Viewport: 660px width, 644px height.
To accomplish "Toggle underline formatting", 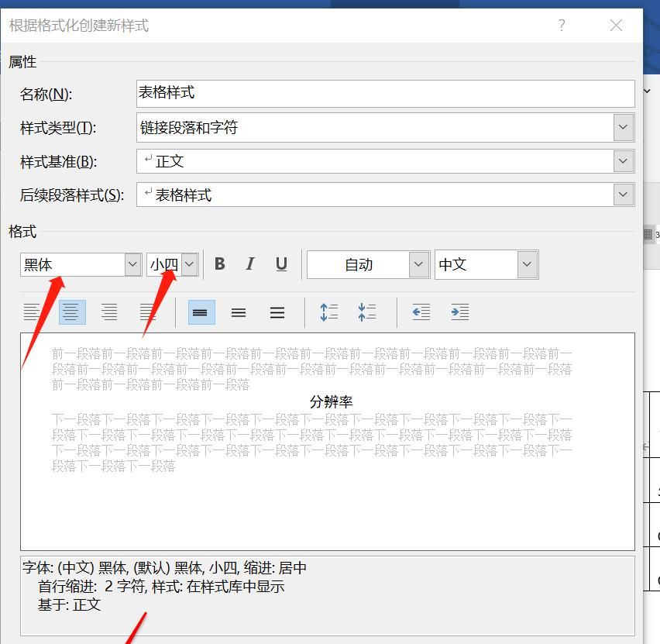I will [280, 264].
